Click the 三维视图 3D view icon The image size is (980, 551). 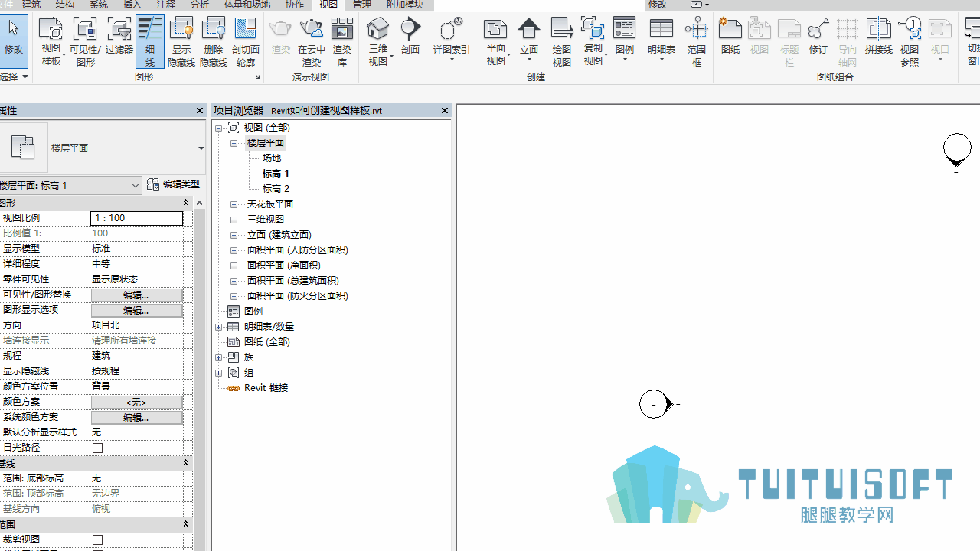tap(378, 31)
